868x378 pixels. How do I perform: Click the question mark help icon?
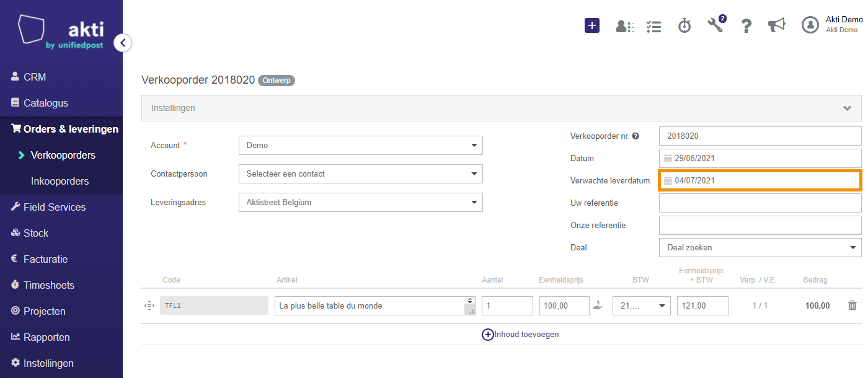[746, 25]
